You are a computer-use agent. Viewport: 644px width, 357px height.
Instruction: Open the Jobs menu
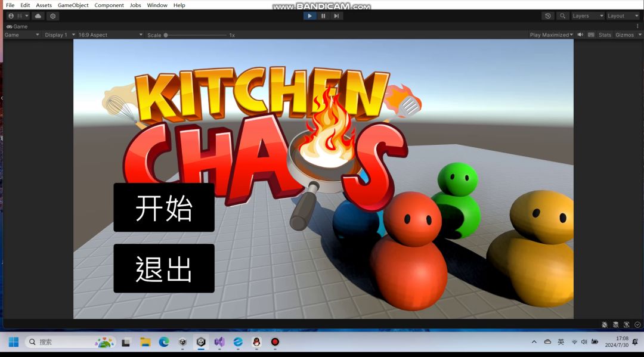pos(135,5)
